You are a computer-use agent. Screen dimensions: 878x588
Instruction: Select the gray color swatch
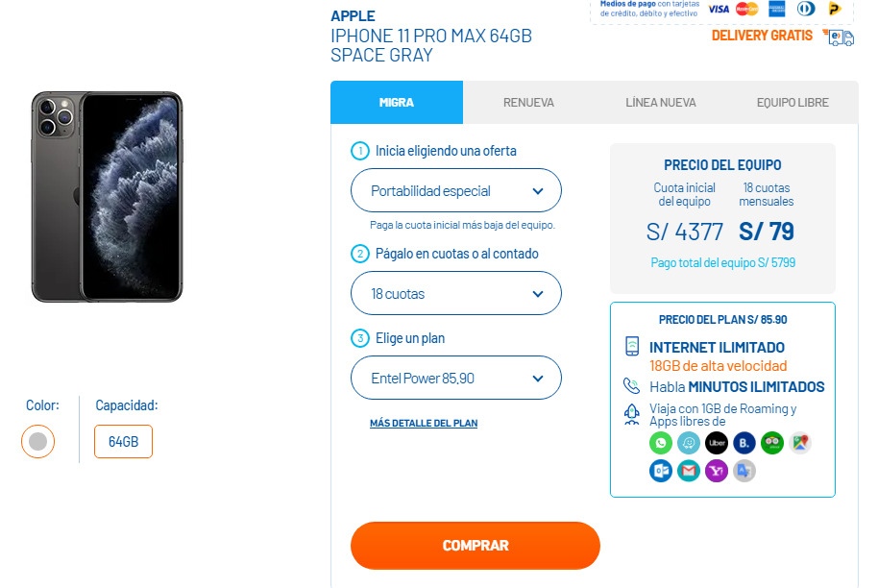(38, 441)
